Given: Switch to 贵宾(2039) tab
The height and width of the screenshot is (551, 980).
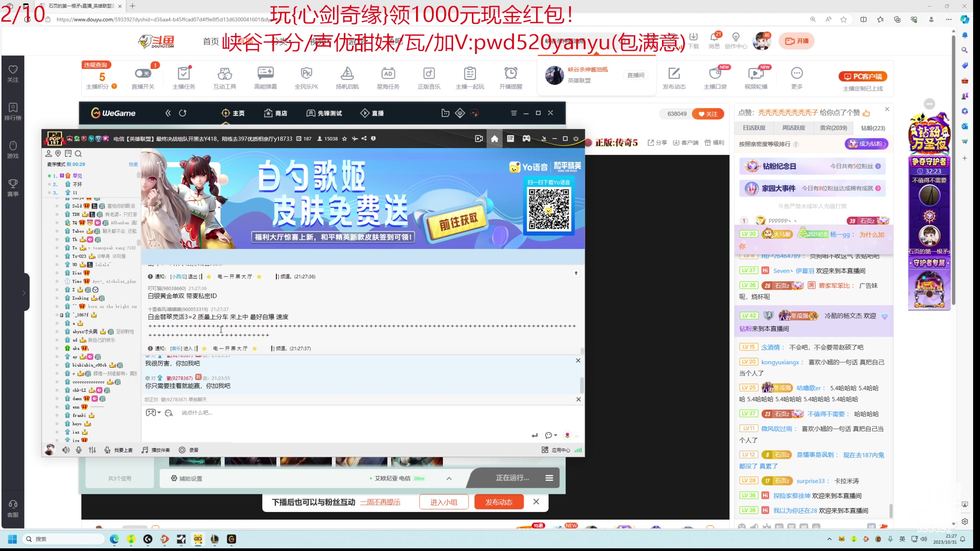Looking at the screenshot, I should pyautogui.click(x=833, y=128).
